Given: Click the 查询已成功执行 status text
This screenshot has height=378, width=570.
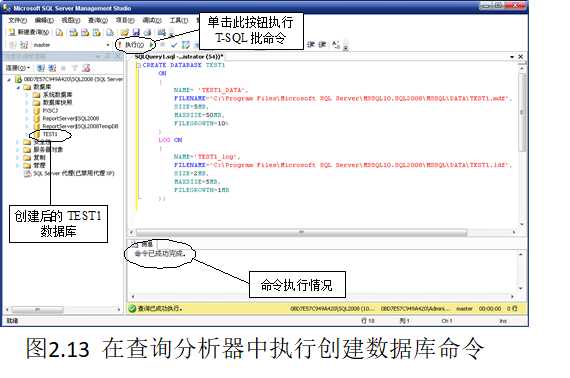Looking at the screenshot, I should coord(160,309).
